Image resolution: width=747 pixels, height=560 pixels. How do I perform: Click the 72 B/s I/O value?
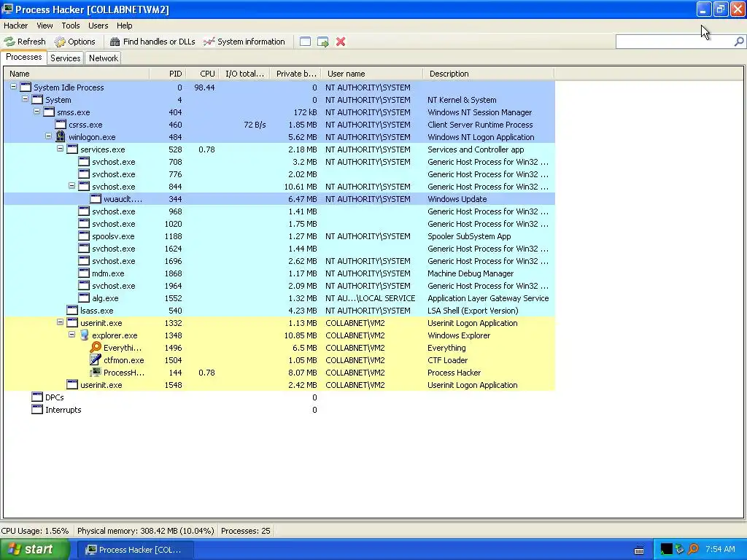255,125
